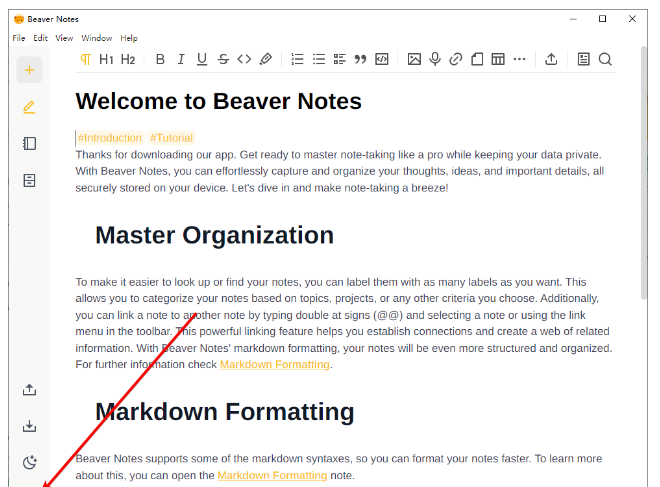The image size is (660, 487).
Task: Open the File menu
Action: click(x=19, y=38)
